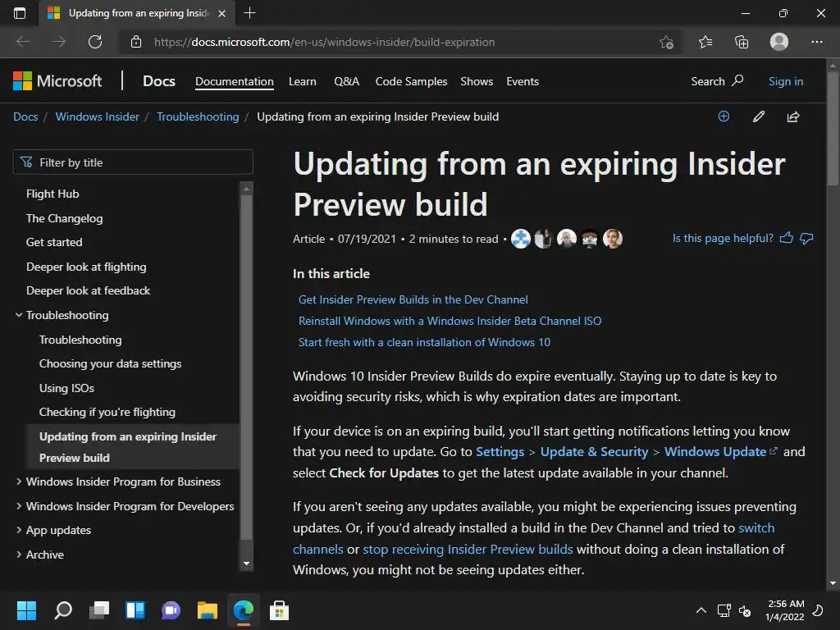Jump to Reinstall Windows with Beta ISO

[450, 321]
